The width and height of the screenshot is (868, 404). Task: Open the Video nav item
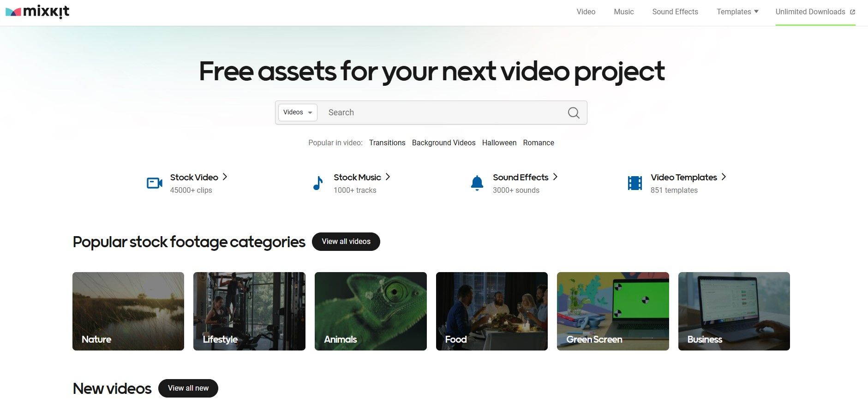[x=586, y=12]
